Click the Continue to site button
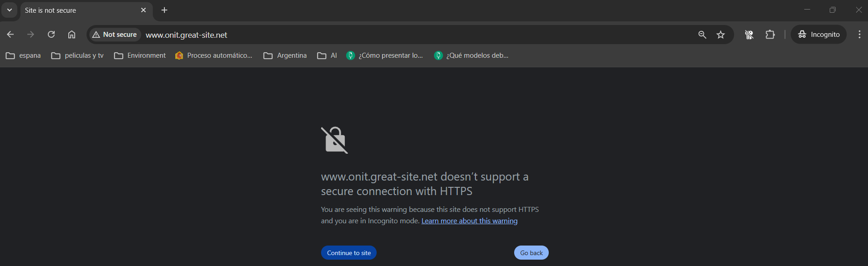The height and width of the screenshot is (266, 868). point(349,253)
